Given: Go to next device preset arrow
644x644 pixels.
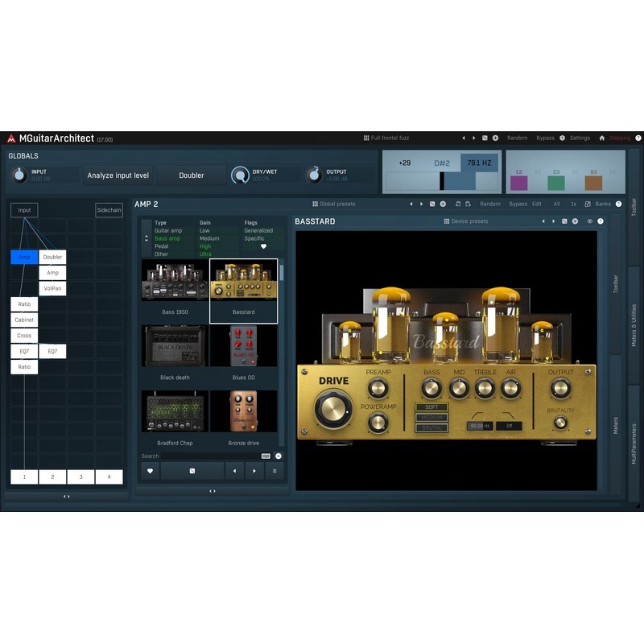Looking at the screenshot, I should 553,221.
